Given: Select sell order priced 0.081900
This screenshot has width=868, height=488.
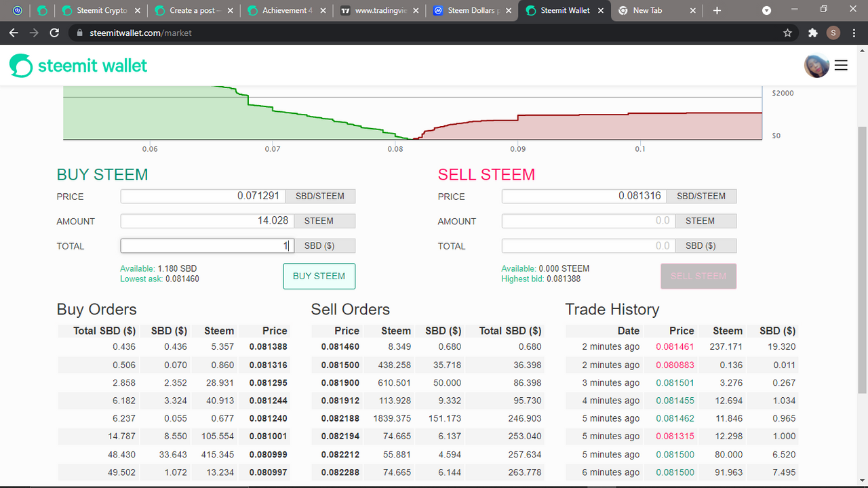Looking at the screenshot, I should [428, 382].
